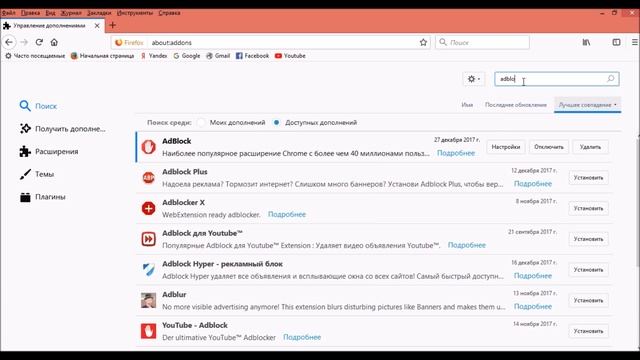This screenshot has height=360, width=640.
Task: Click the forward navigation arrow
Action: (24, 42)
